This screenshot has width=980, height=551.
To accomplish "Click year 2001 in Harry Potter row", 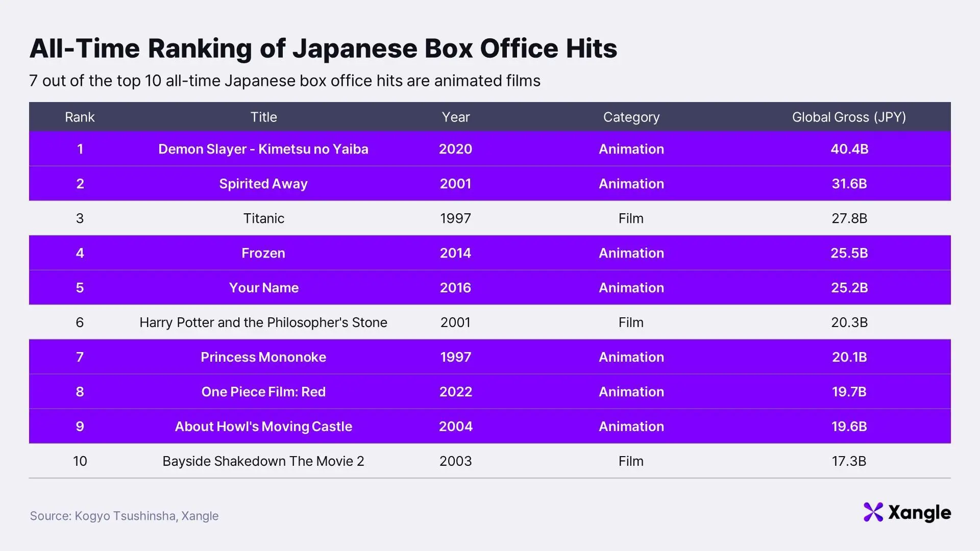I will (x=456, y=322).
